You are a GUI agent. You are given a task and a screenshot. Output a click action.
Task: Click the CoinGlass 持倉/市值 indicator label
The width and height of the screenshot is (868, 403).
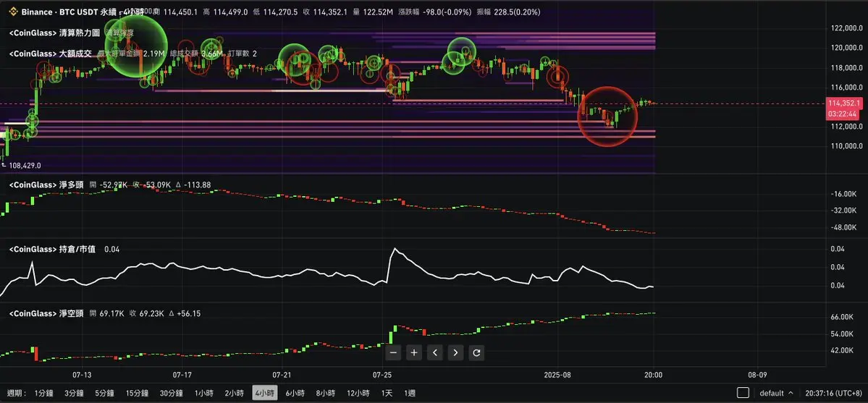53,250
